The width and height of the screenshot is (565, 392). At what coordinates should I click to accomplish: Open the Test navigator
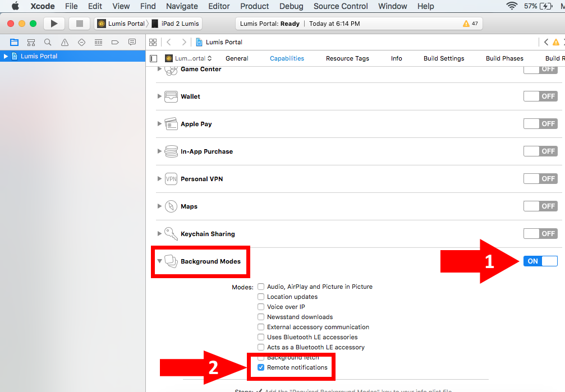pyautogui.click(x=82, y=43)
